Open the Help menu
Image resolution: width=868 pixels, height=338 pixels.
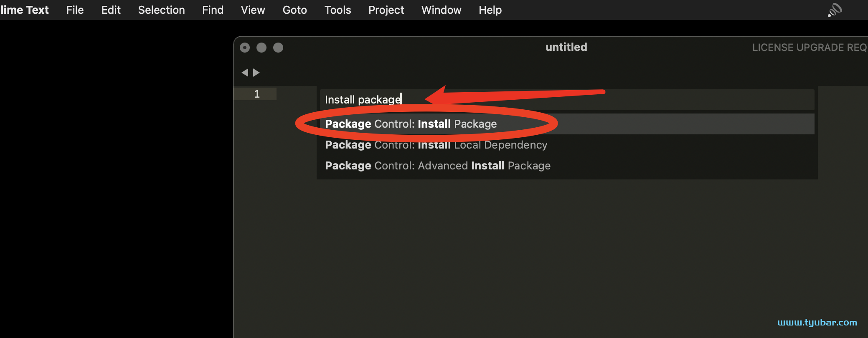[490, 10]
